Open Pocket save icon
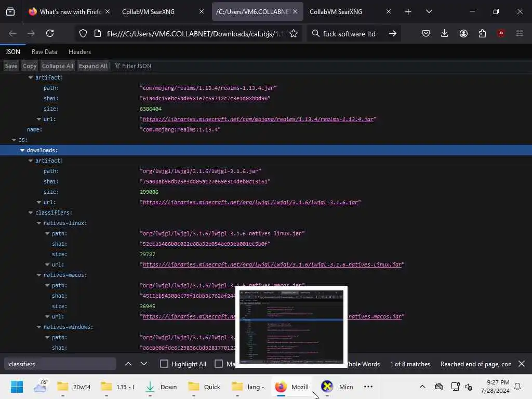 pyautogui.click(x=426, y=33)
